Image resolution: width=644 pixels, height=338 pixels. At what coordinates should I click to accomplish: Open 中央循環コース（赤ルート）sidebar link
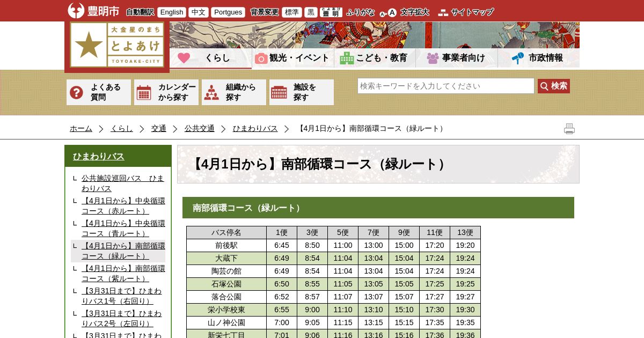click(123, 206)
